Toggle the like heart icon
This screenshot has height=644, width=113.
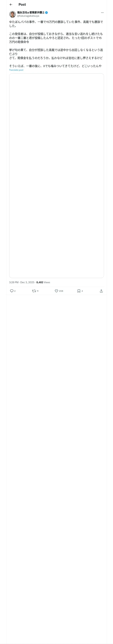56,291
